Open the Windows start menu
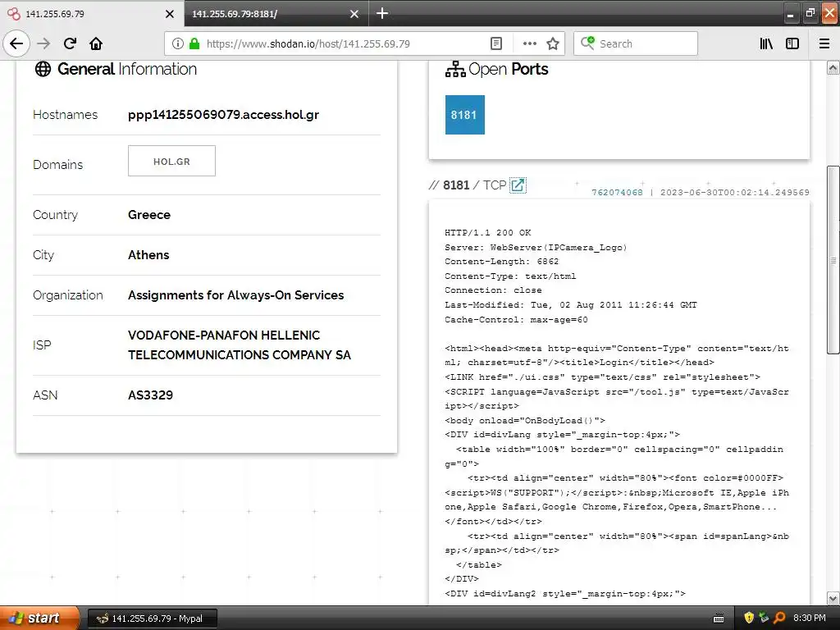840x630 pixels. point(39,619)
